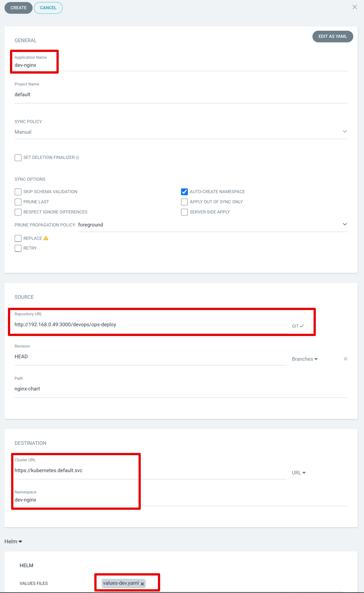
Task: Click the Replace warning triangle icon
Action: (46, 238)
